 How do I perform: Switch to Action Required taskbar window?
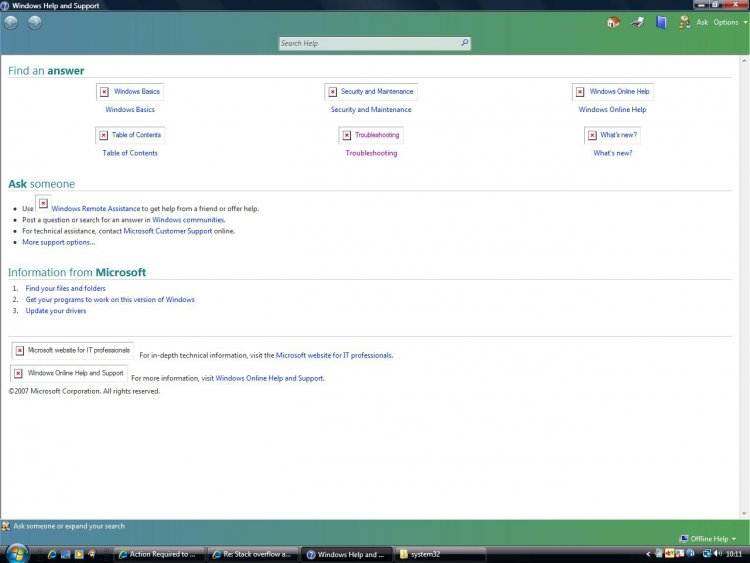[x=159, y=554]
